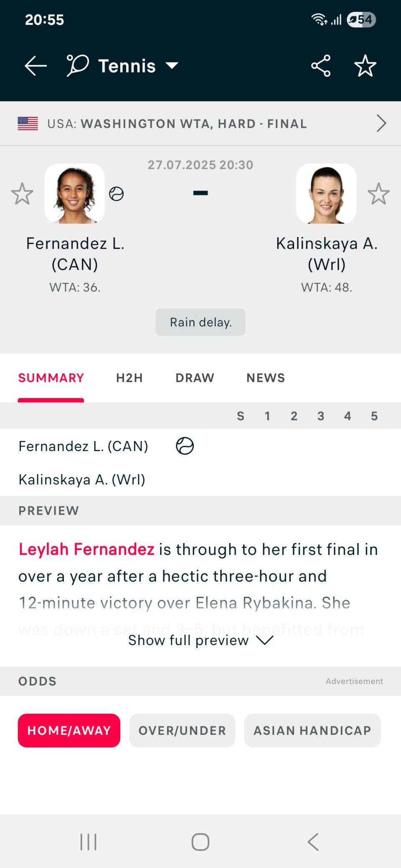Select the SUMMARY tab

pos(51,378)
